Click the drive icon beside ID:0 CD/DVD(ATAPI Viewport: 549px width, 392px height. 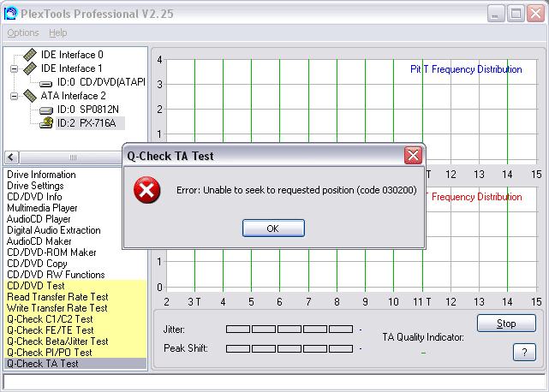pos(46,83)
